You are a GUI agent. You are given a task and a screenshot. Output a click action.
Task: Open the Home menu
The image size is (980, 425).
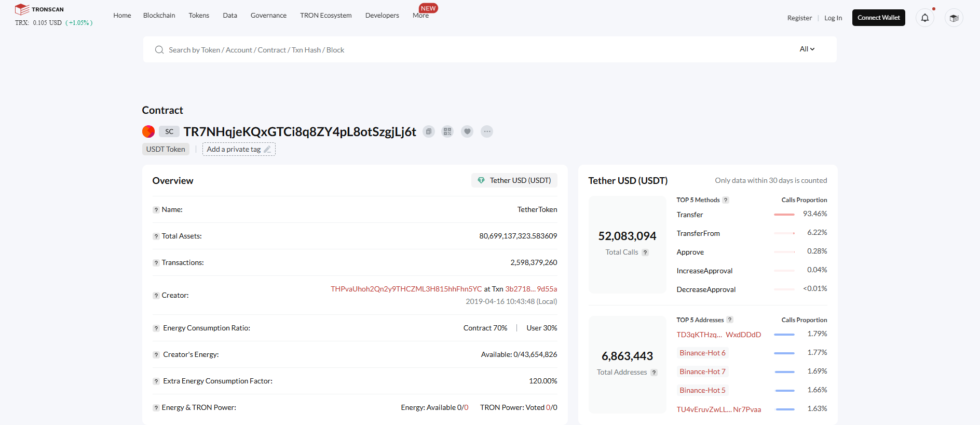click(122, 15)
